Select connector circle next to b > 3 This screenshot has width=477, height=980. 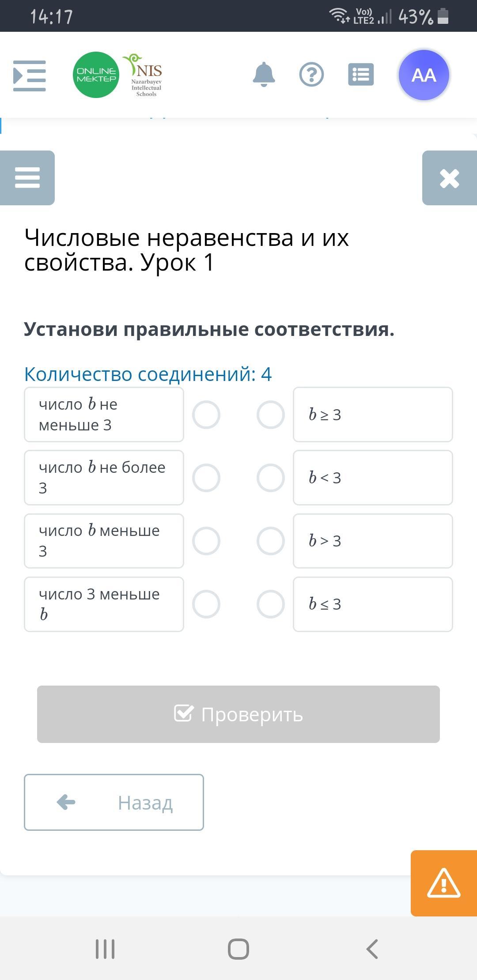[271, 541]
